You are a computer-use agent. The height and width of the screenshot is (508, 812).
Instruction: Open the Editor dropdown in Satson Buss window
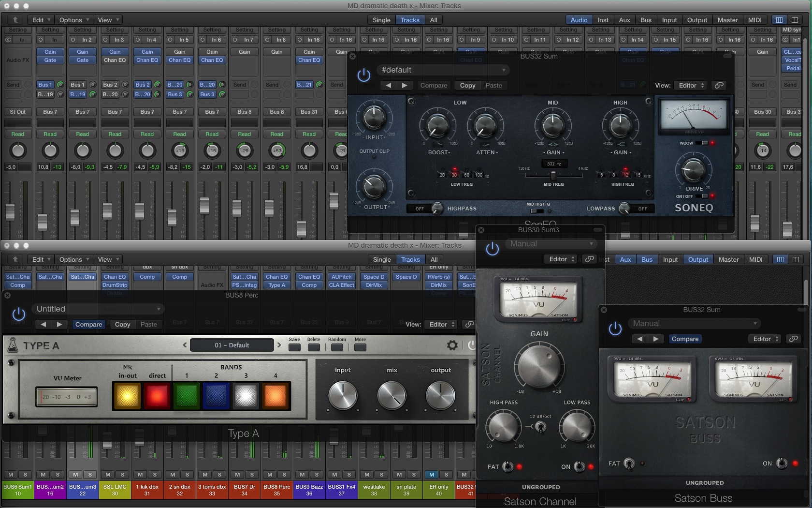point(765,339)
